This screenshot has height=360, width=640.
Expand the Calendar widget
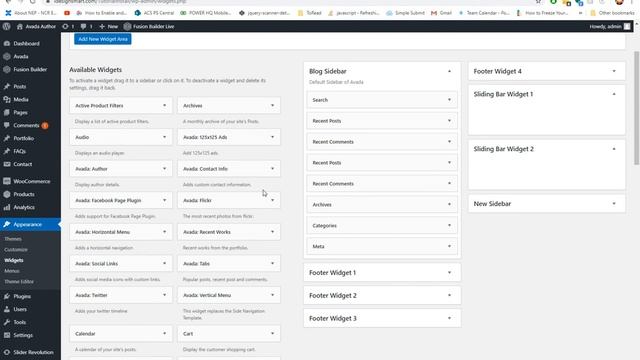tap(164, 333)
